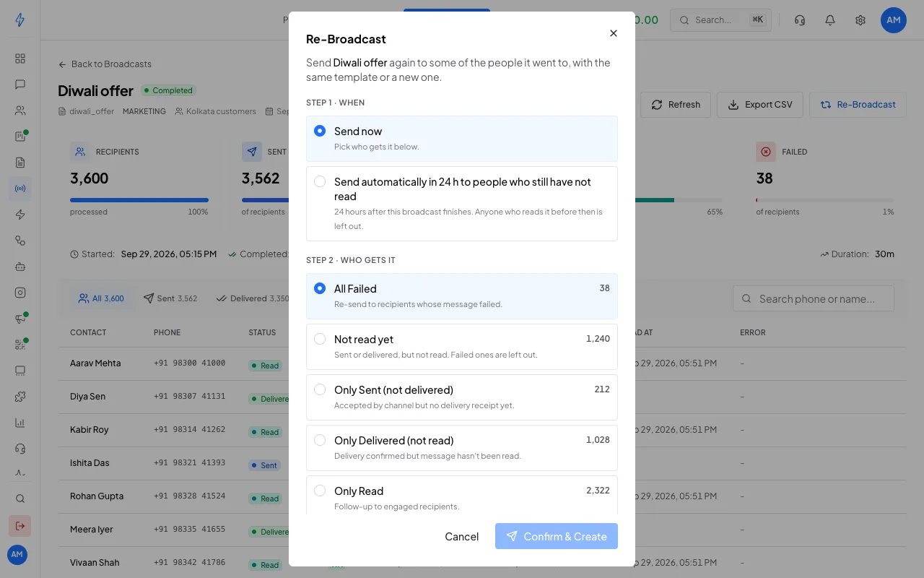The width and height of the screenshot is (924, 578).
Task: Open the bar chart analytics sidebar icon
Action: 20,423
